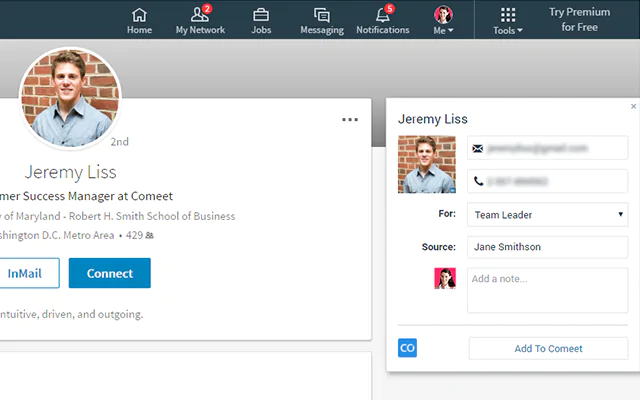Screen dimensions: 640x400
Task: Click Try Premium for Free link
Action: coord(579,20)
